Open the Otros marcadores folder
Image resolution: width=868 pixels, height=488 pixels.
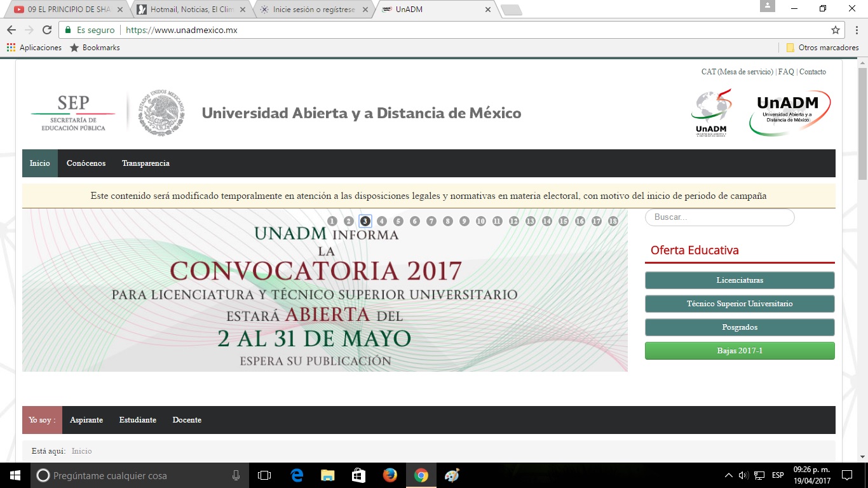tap(822, 48)
